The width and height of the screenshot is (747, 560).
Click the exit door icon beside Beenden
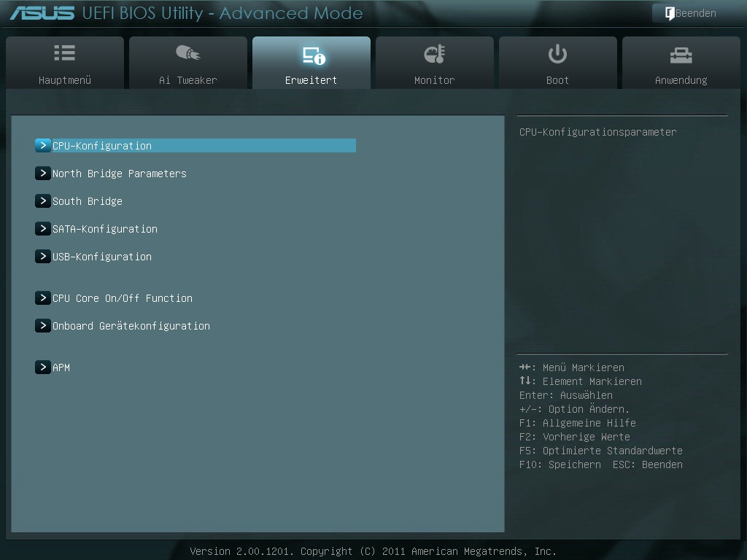pos(670,13)
